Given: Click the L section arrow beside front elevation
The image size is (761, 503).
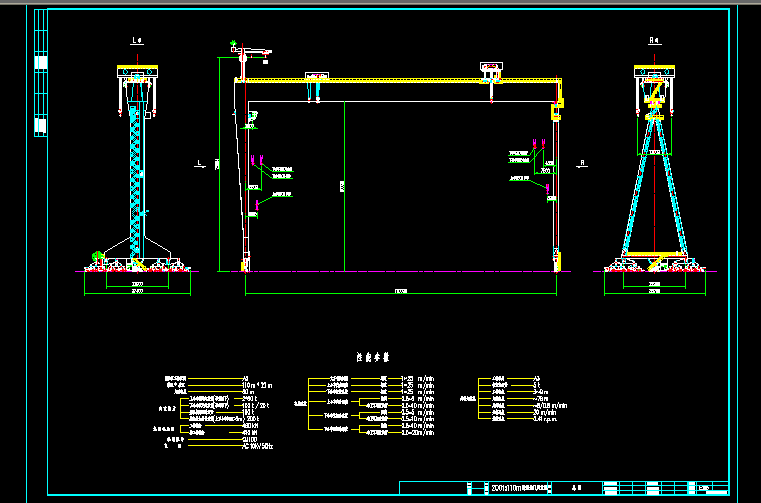Looking at the screenshot, I should tap(199, 164).
